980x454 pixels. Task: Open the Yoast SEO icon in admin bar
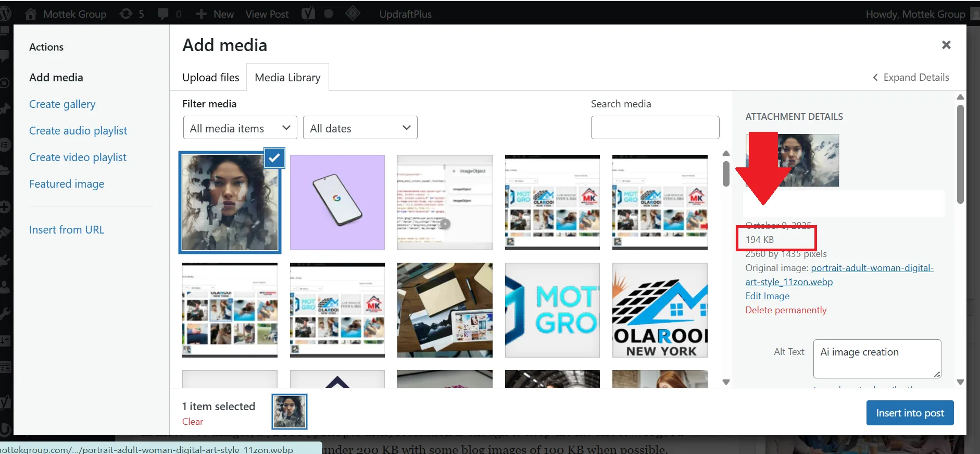[308, 14]
